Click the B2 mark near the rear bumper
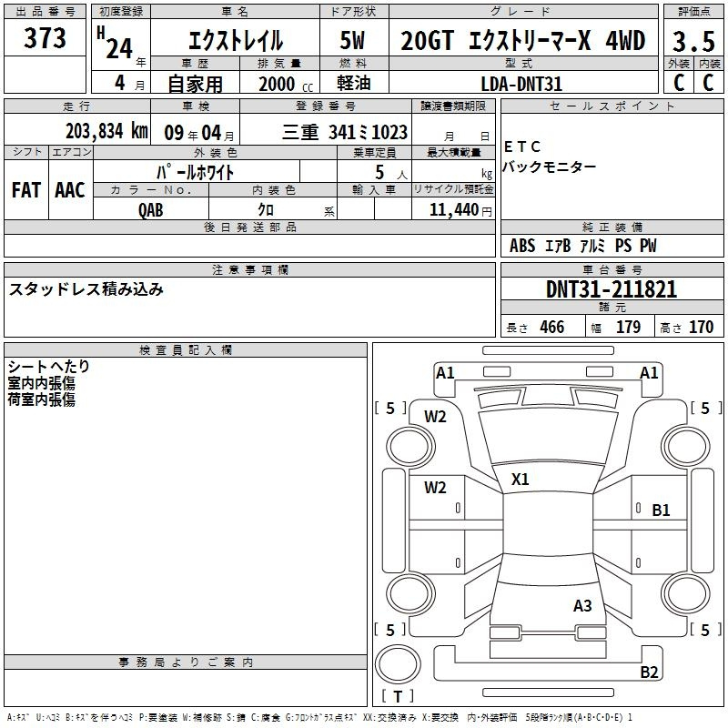 [649, 672]
